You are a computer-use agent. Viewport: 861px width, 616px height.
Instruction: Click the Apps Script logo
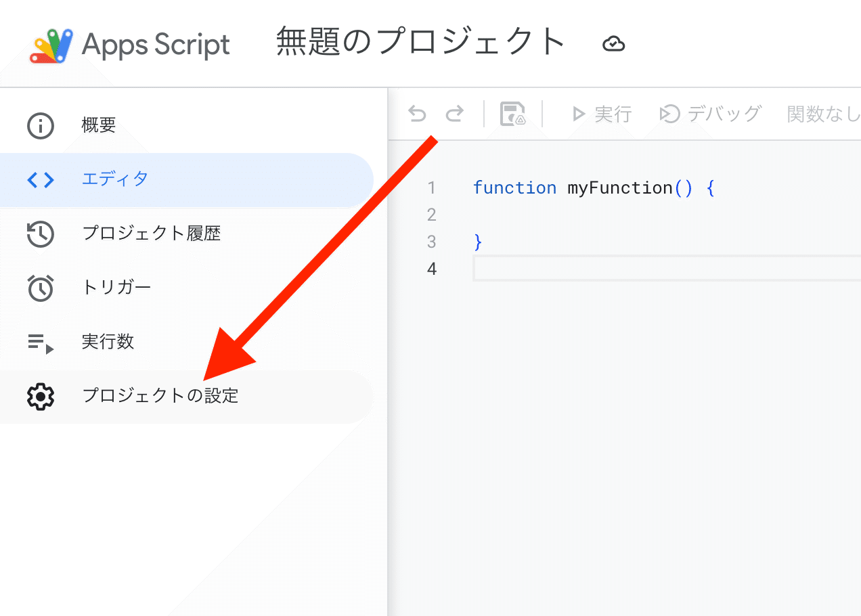pos(51,45)
